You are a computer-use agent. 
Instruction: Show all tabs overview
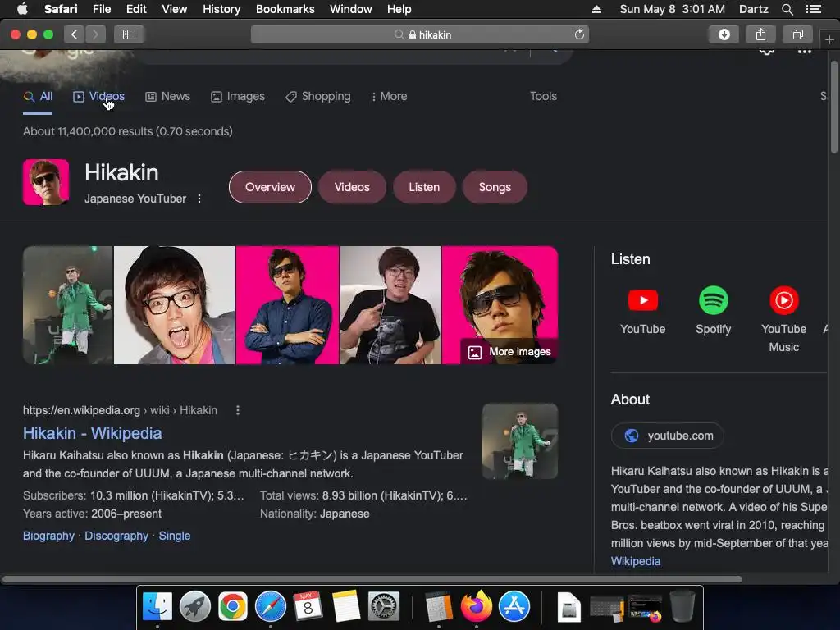coord(797,34)
